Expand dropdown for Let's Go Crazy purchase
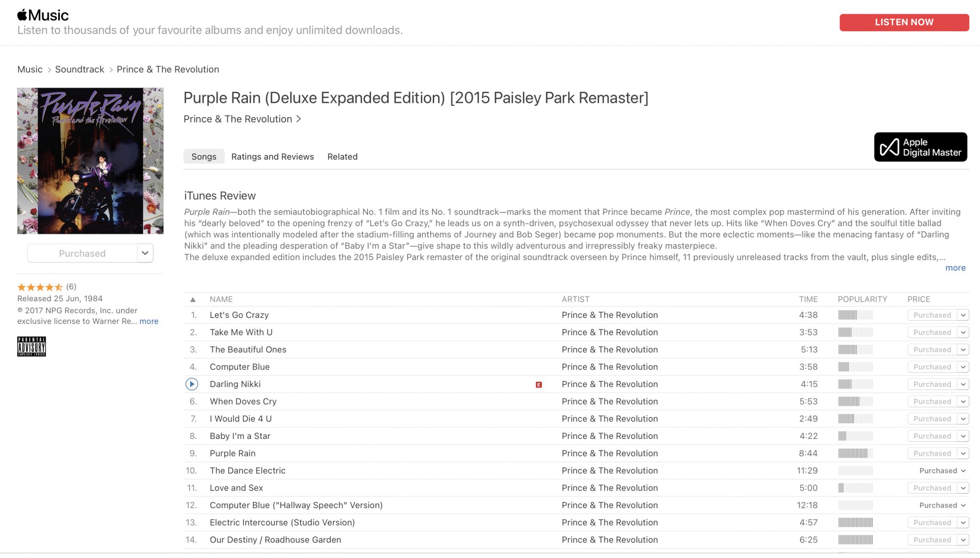The image size is (980, 558). pos(963,315)
